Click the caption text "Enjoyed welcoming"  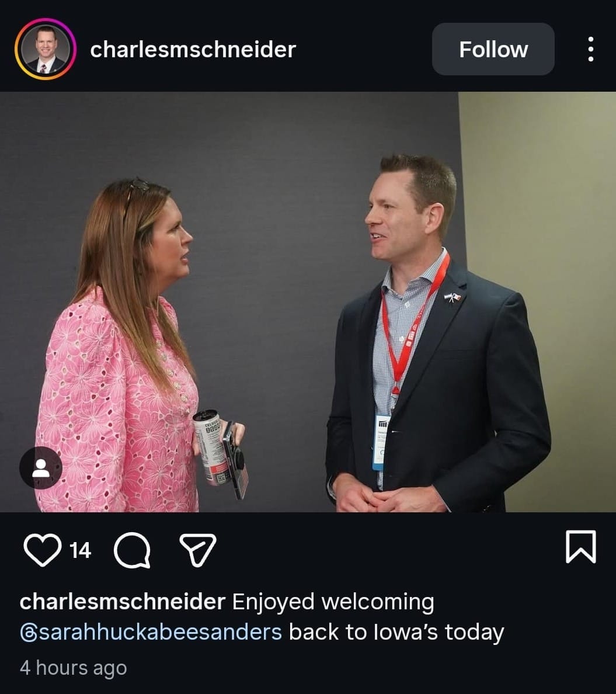(x=333, y=603)
